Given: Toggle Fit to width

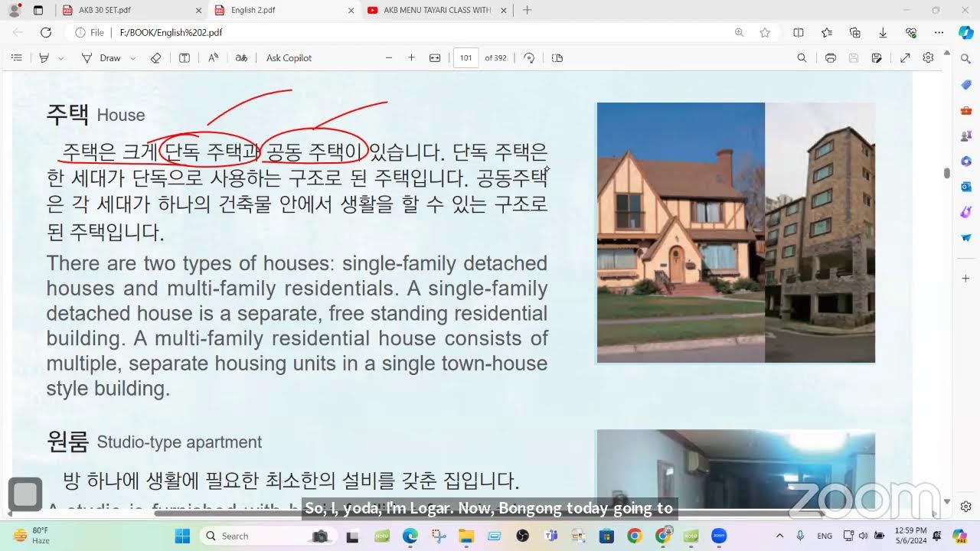Looking at the screenshot, I should [435, 58].
